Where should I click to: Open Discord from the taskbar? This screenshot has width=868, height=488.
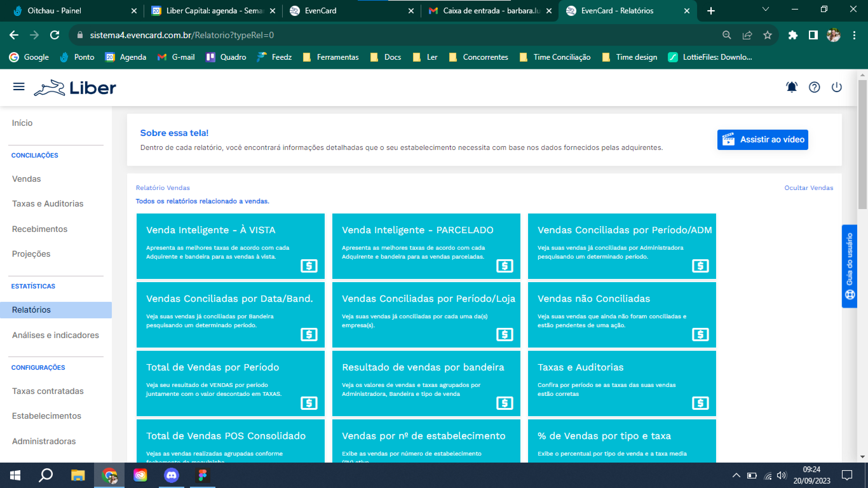171,475
